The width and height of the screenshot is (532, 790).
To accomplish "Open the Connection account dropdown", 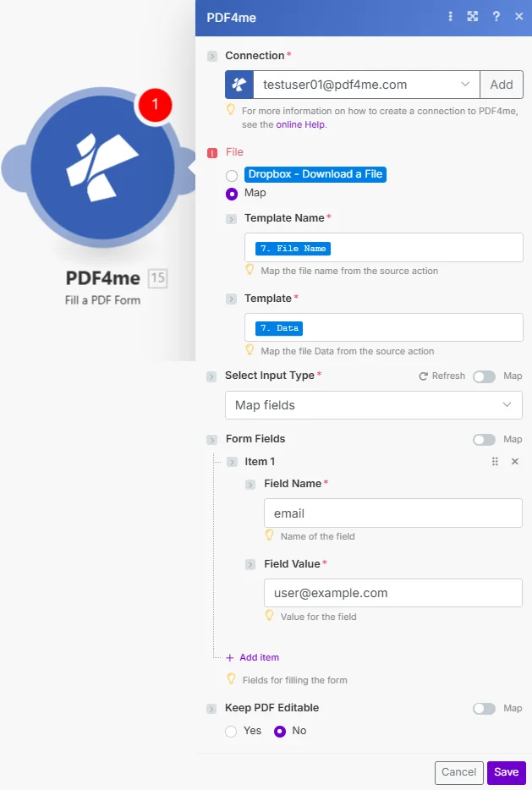I will point(365,85).
